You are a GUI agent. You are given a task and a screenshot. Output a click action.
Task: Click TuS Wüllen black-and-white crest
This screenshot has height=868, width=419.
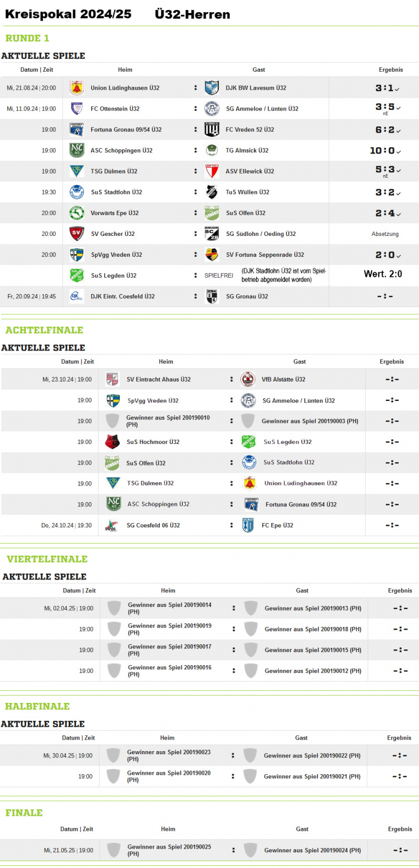212,192
